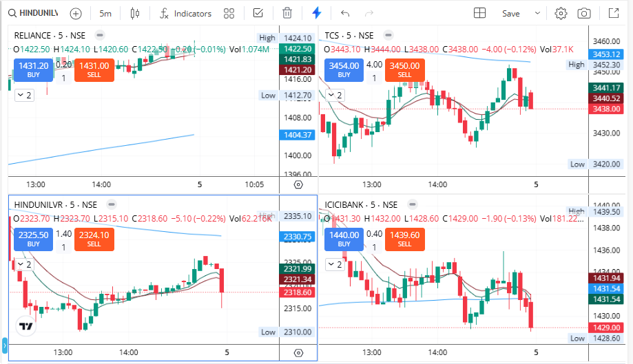Click the Save button
The height and width of the screenshot is (364, 633).
(x=511, y=13)
